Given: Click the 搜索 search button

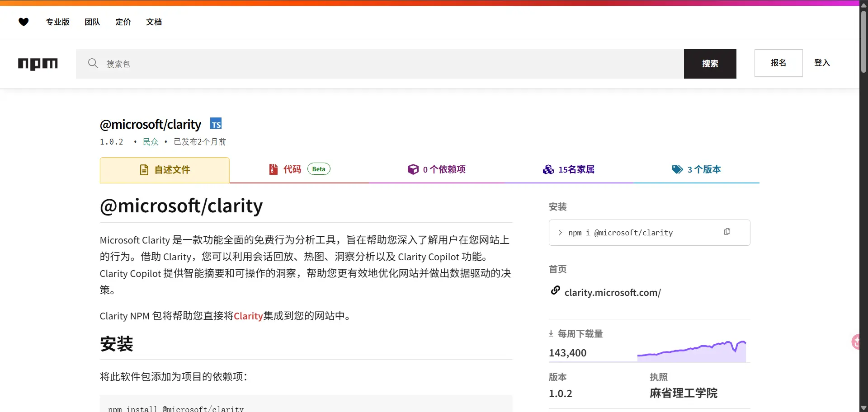Looking at the screenshot, I should click(710, 64).
